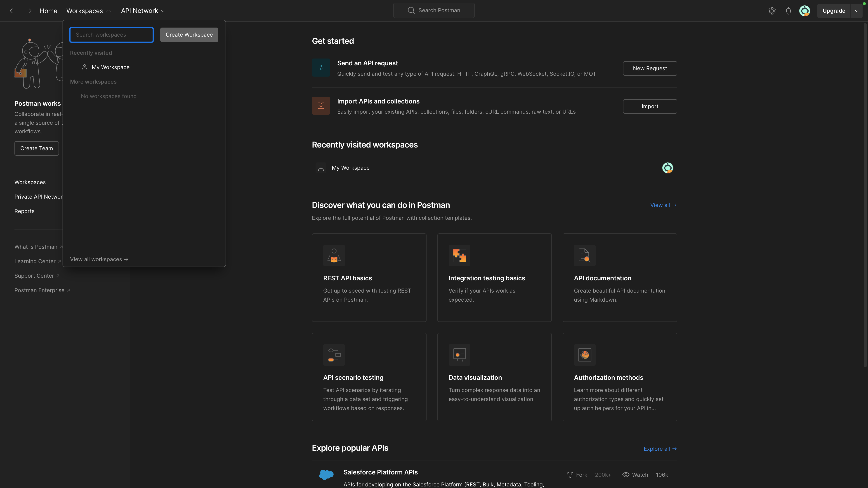Open the dropdown arrow next to Upgrade
This screenshot has height=488, width=868.
856,11
